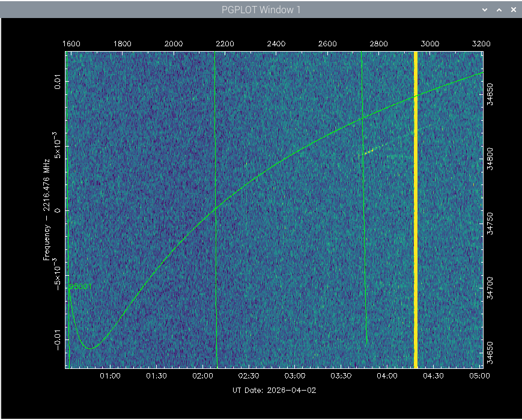
Task: Click the 05:00 time tick label
Action: pyautogui.click(x=480, y=376)
